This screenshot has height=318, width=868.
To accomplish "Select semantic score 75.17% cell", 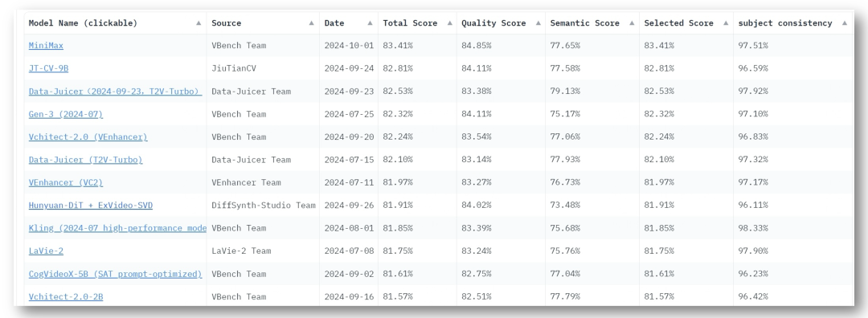I will point(592,114).
